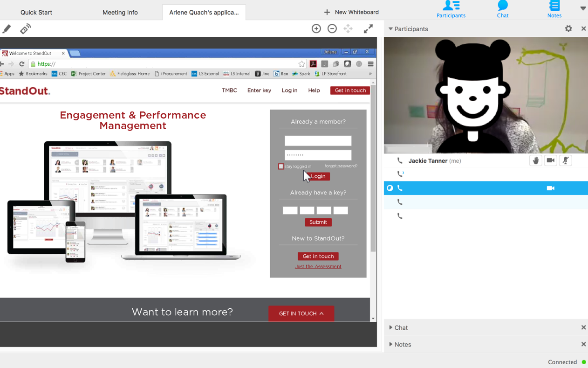Open the Participants panel icon in top bar

(451, 9)
